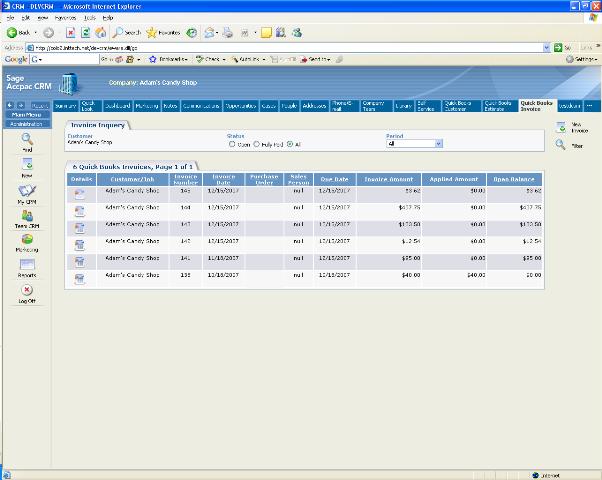This screenshot has height=480, width=602.
Task: Click the Filter magnifier icon
Action: [562, 145]
